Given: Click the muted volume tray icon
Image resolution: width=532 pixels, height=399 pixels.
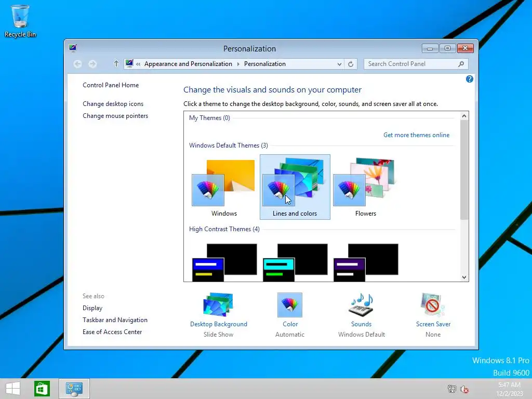Looking at the screenshot, I should coord(464,389).
